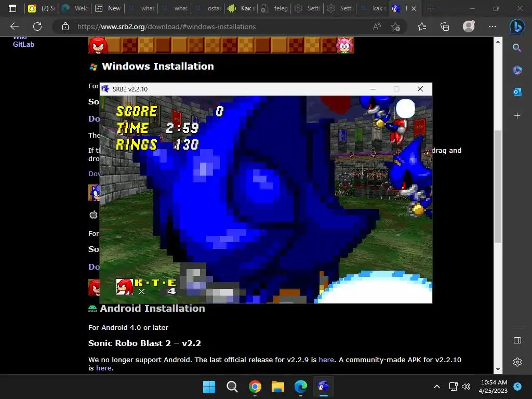Open Edge sidebar settings gear
Screen dimensions: 532x399
point(517,362)
